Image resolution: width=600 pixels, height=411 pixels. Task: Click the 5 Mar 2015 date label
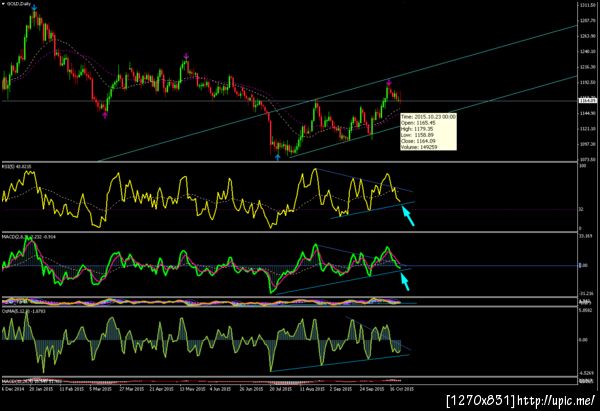pyautogui.click(x=101, y=389)
